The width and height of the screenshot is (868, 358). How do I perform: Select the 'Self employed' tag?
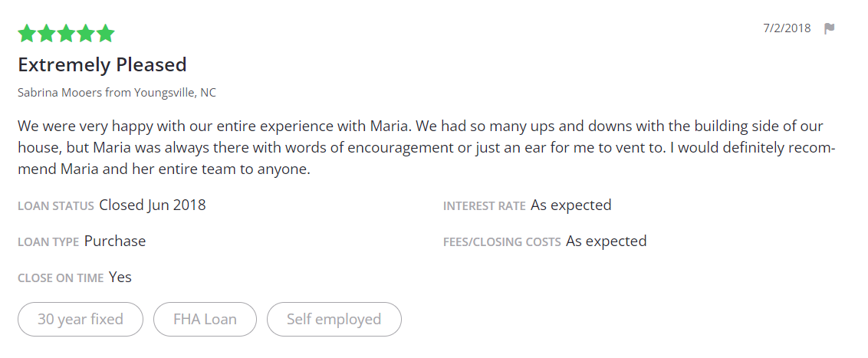pyautogui.click(x=334, y=319)
